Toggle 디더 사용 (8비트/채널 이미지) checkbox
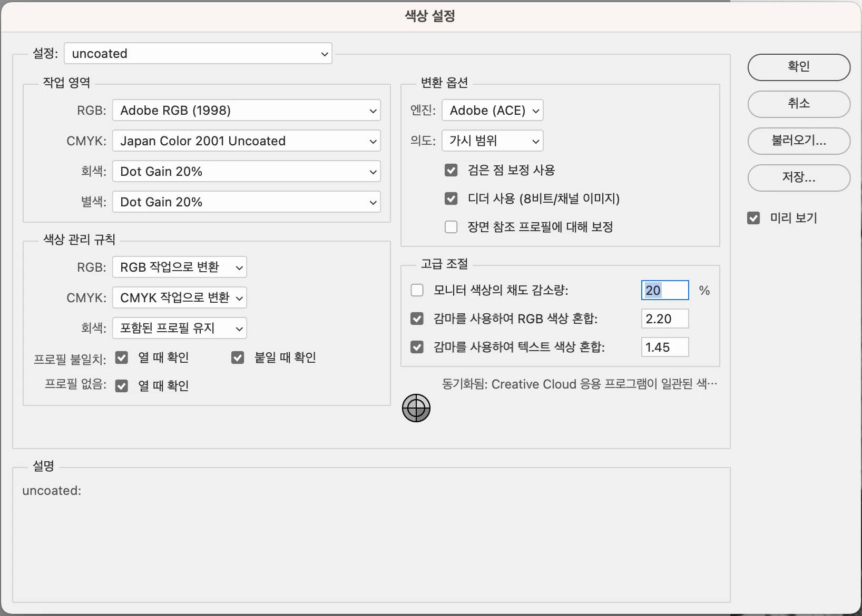The image size is (862, 616). click(x=451, y=198)
